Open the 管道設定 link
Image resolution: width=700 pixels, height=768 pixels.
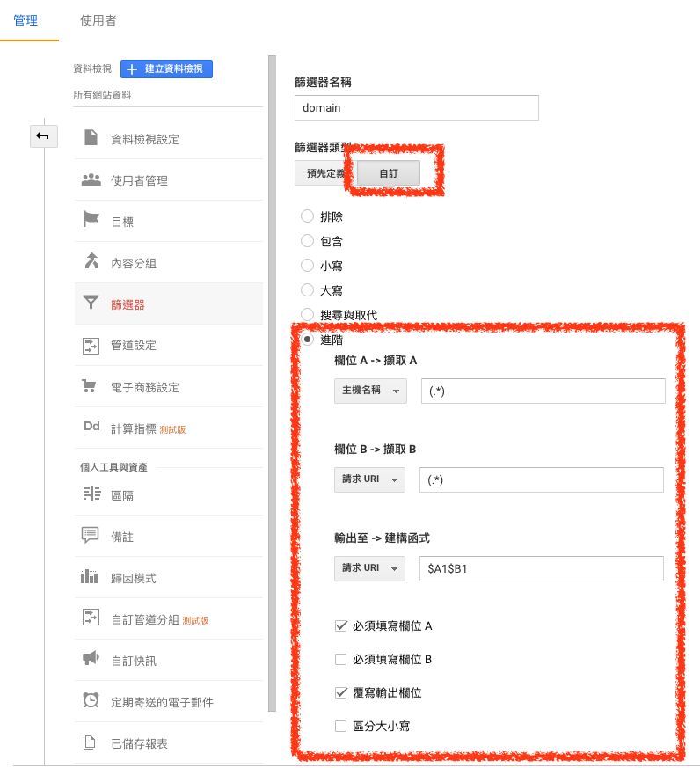click(x=168, y=346)
